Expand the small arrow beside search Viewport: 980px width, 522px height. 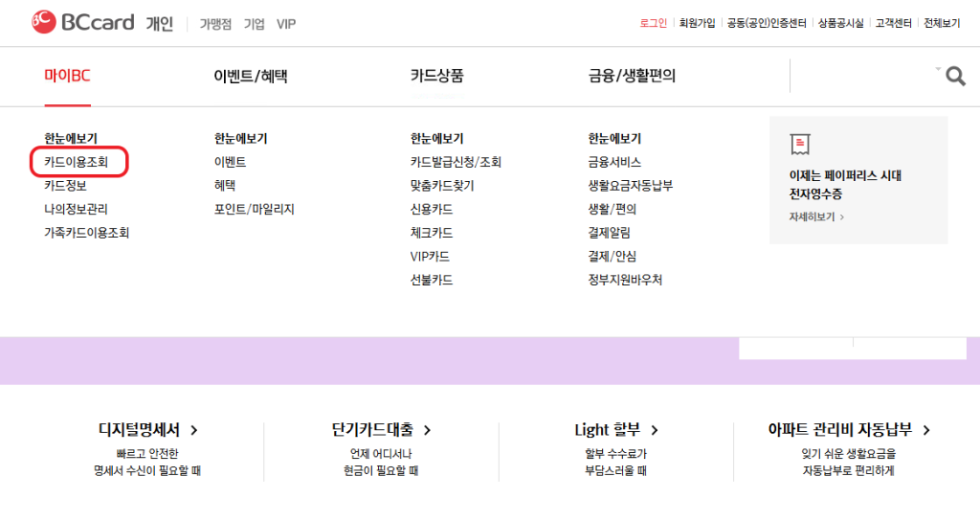[939, 69]
